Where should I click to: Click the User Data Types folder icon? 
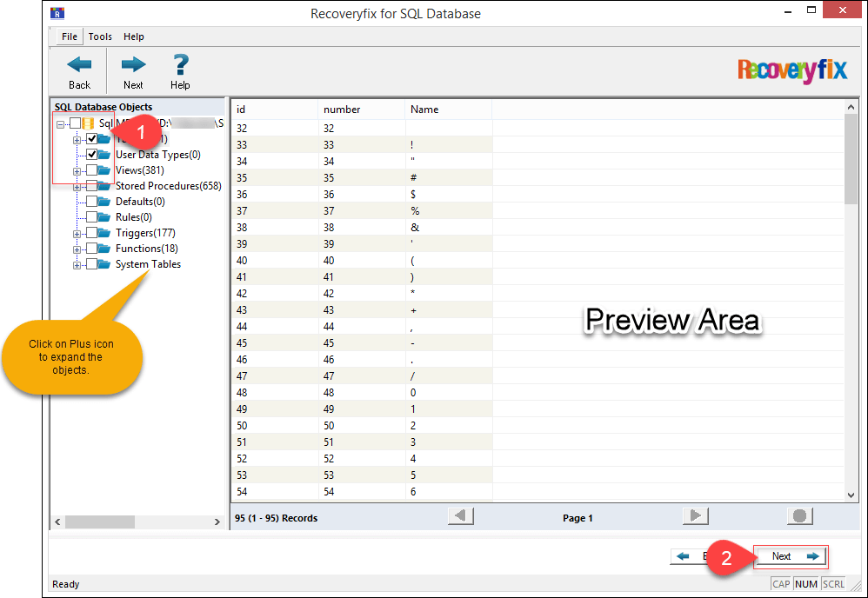click(104, 155)
